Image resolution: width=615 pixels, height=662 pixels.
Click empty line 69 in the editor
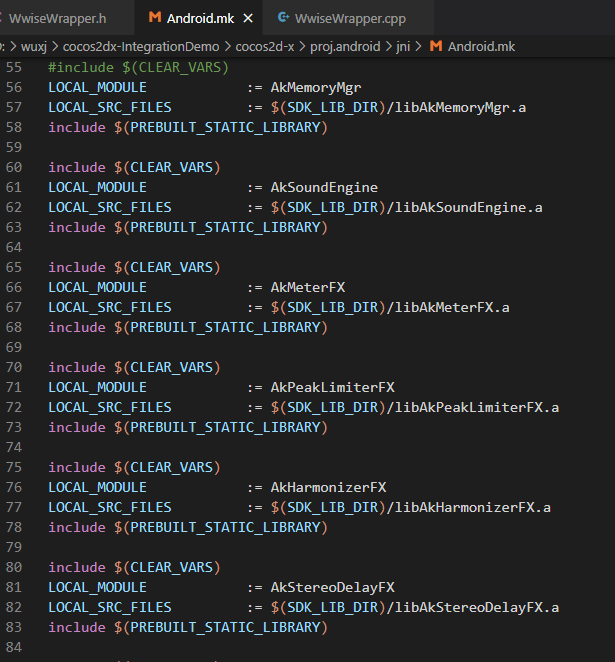(x=200, y=347)
